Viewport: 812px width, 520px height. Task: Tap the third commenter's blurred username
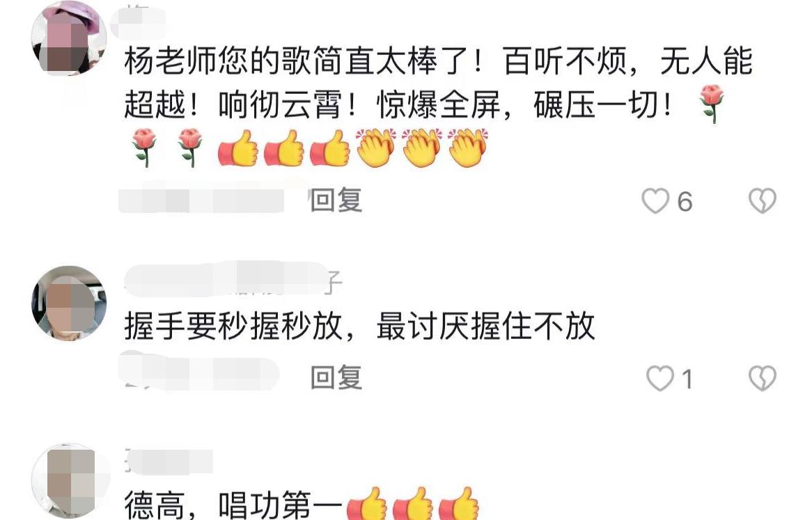click(169, 461)
